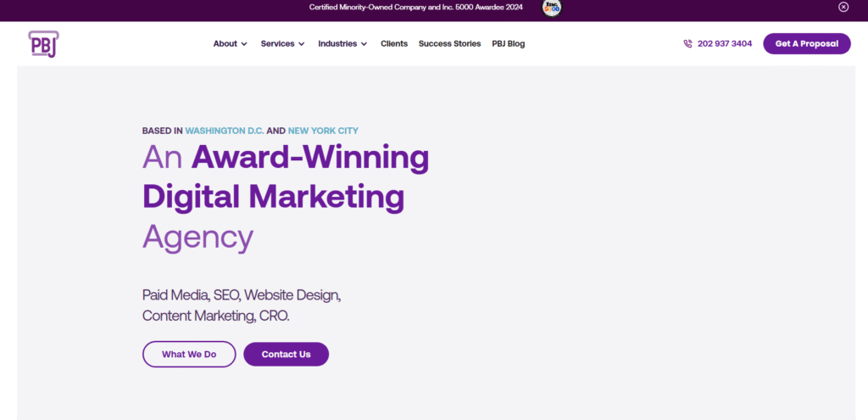This screenshot has width=868, height=420.
Task: Click the Contact Us button
Action: point(287,354)
